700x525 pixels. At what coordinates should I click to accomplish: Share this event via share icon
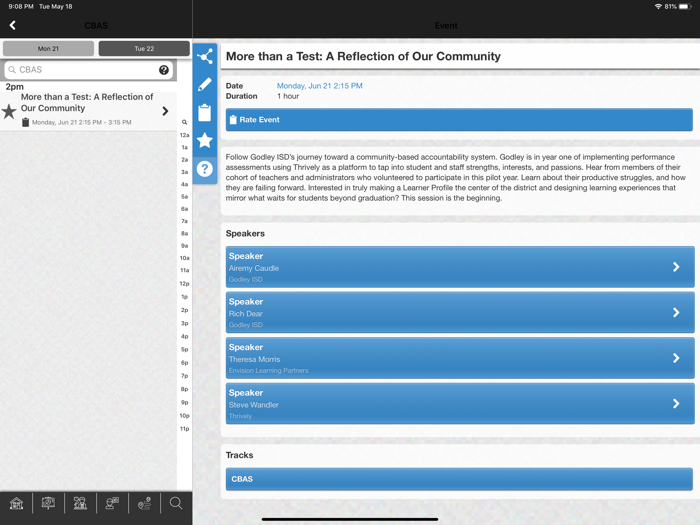click(x=205, y=57)
